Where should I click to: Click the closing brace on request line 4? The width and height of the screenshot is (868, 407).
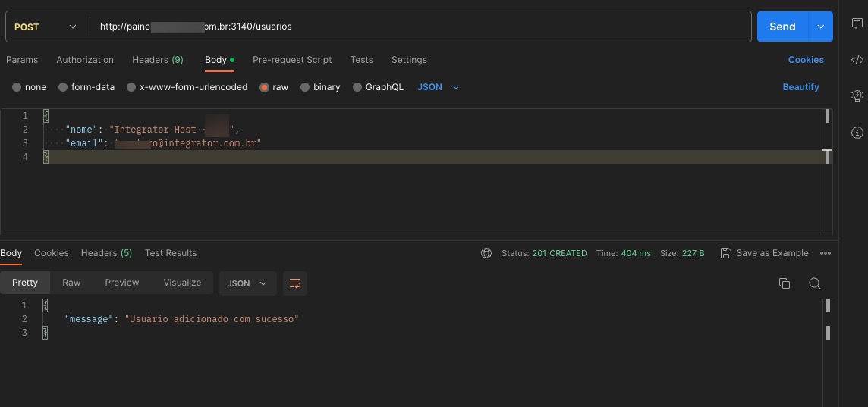tap(46, 157)
